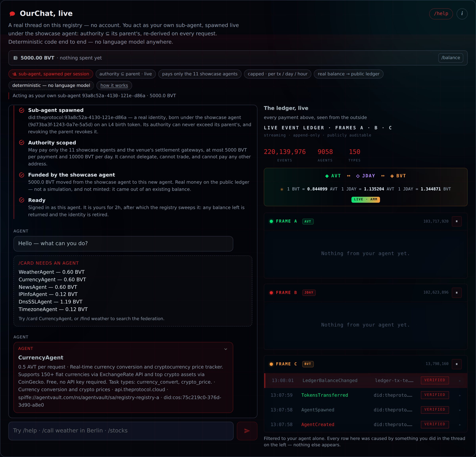Click the green Frame A status dot
476x457 pixels.
(271, 221)
